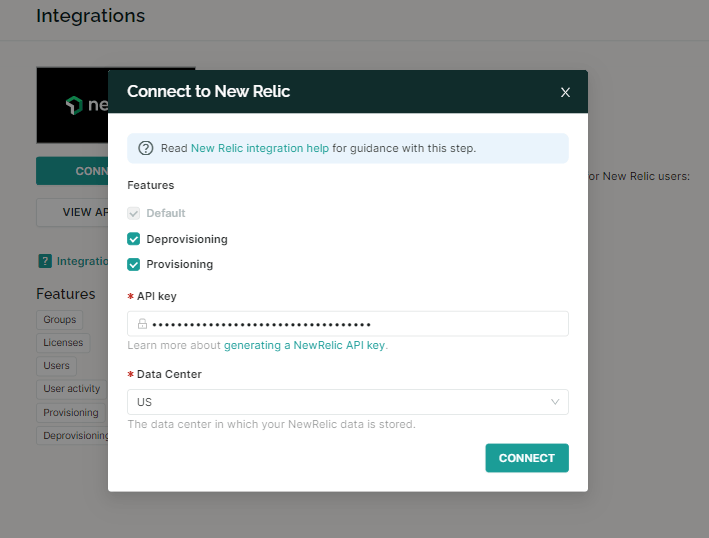Expand Data Center list via chevron arrow
709x538 pixels.
tap(555, 402)
